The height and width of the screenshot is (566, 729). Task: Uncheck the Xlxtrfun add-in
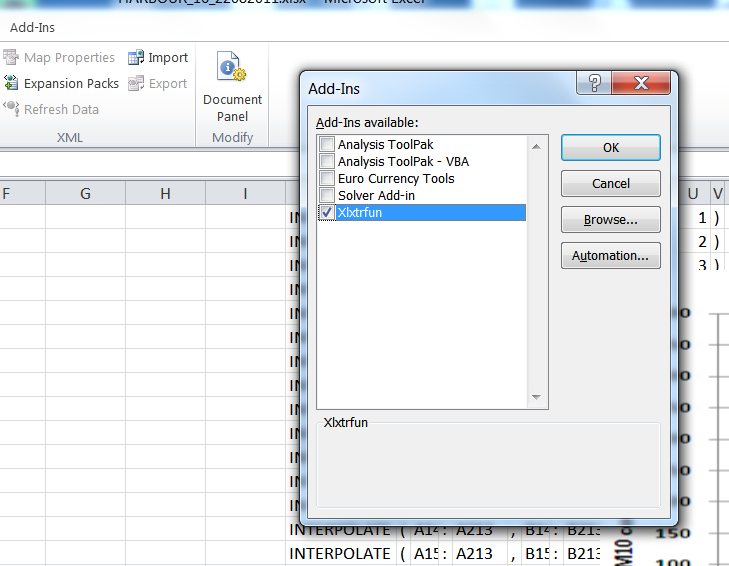pyautogui.click(x=327, y=213)
